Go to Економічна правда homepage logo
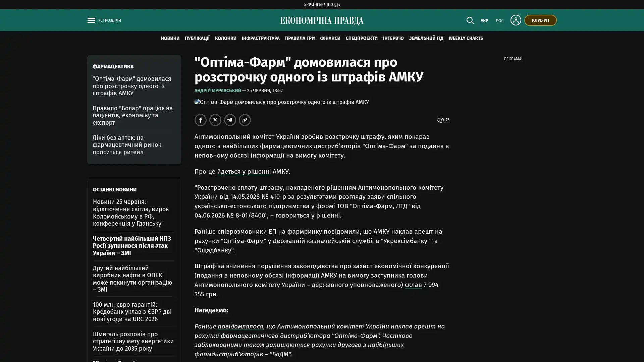The image size is (644, 362). coord(322,21)
